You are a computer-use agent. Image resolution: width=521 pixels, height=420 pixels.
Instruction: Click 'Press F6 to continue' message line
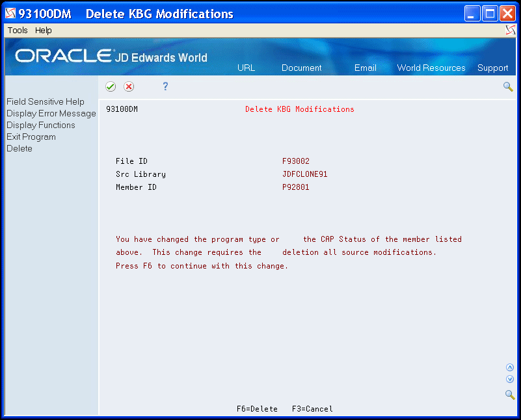point(202,266)
